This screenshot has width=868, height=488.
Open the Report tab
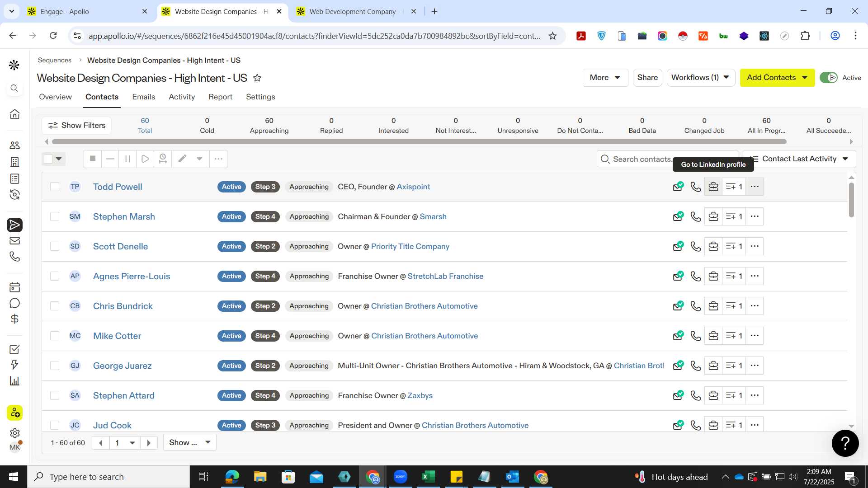[x=220, y=97]
